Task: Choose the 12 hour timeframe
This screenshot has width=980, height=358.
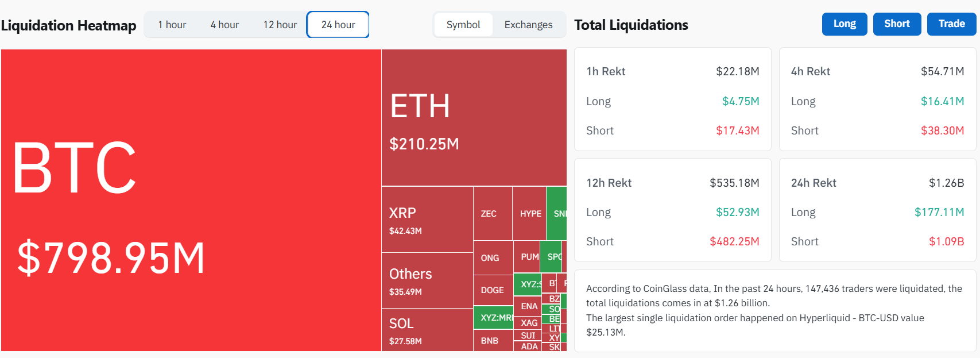Action: (x=280, y=25)
